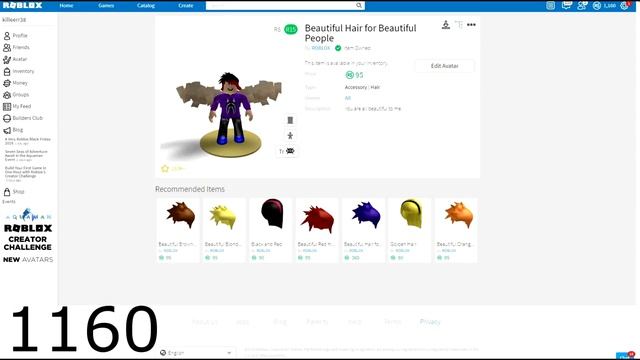Screen dimensions: 640x360
Task: Open Builders Club in the left sidebar
Action: 23,118
